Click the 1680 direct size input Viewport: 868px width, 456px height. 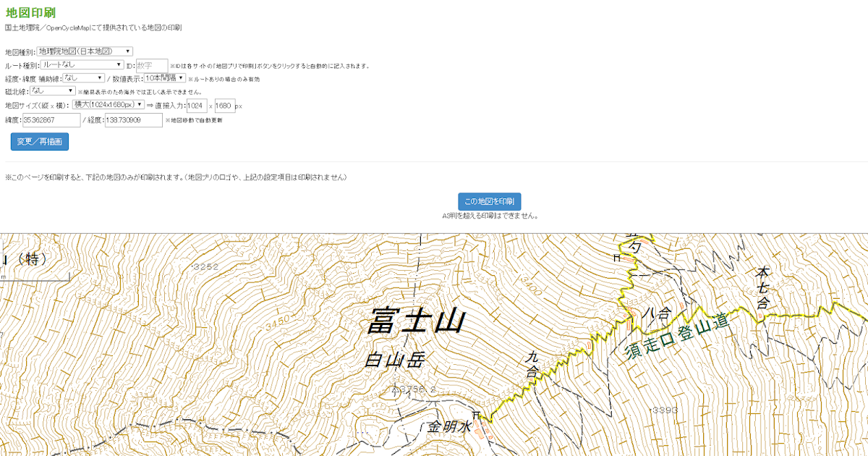[224, 106]
